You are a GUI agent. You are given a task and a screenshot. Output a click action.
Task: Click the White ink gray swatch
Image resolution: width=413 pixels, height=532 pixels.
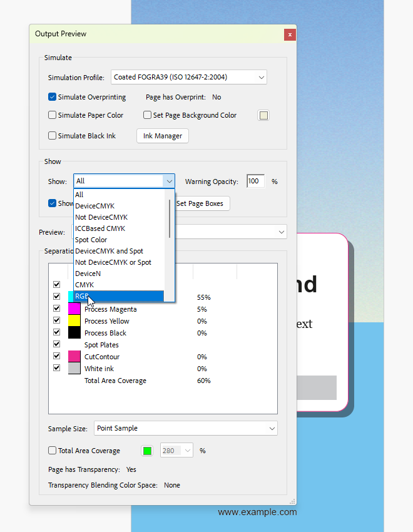point(74,368)
